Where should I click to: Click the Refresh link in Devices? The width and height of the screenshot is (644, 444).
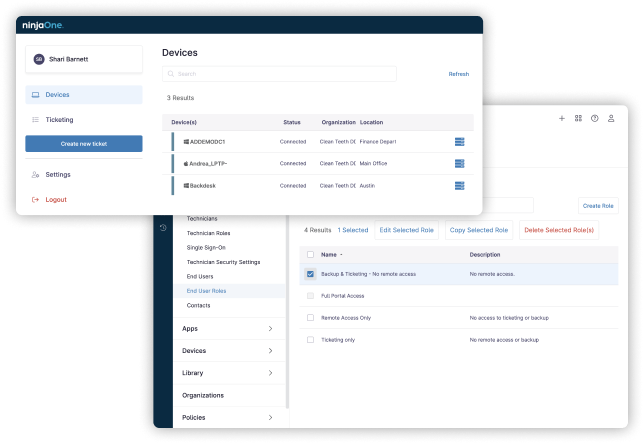458,74
